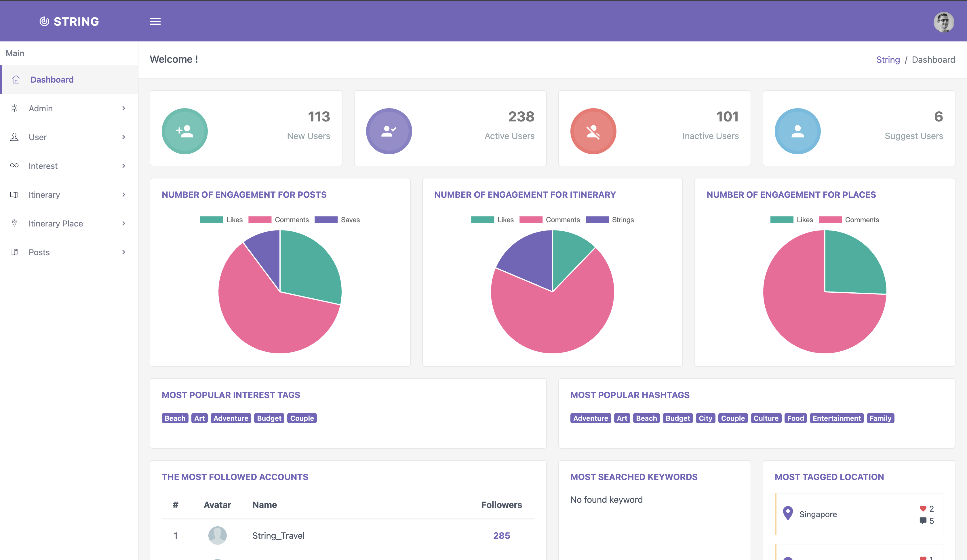Click the Entertainment hashtag badge
The width and height of the screenshot is (967, 560).
pos(837,418)
